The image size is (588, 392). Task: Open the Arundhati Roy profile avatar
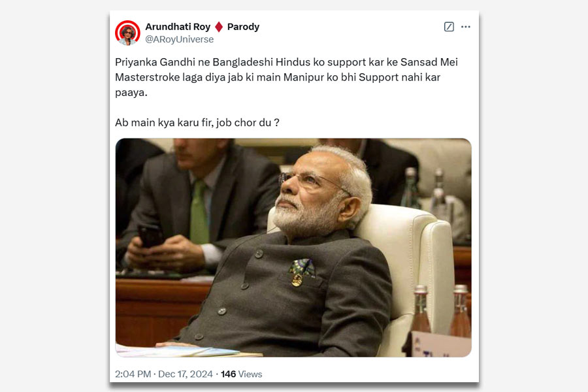click(127, 33)
